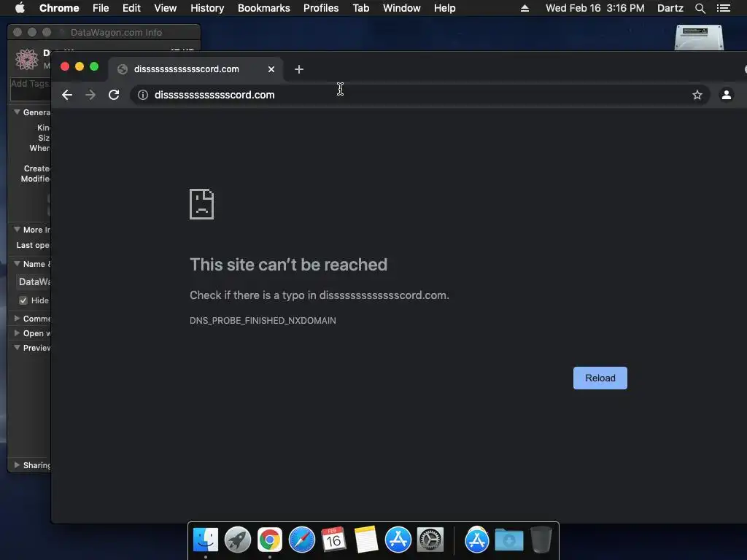Click the date and time in menu bar
747x560 pixels.
pyautogui.click(x=595, y=8)
